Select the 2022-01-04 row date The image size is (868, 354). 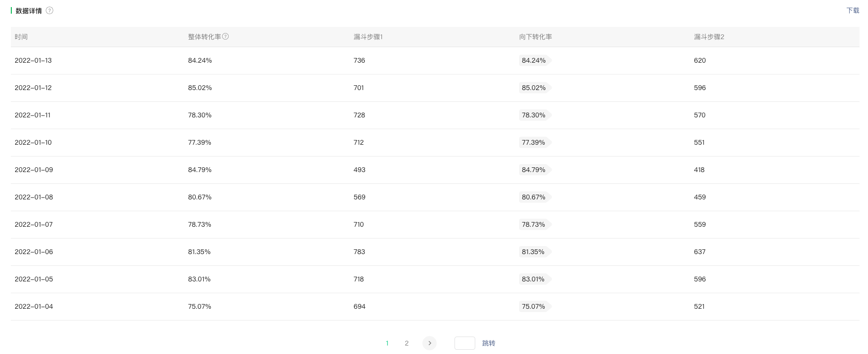coord(33,306)
